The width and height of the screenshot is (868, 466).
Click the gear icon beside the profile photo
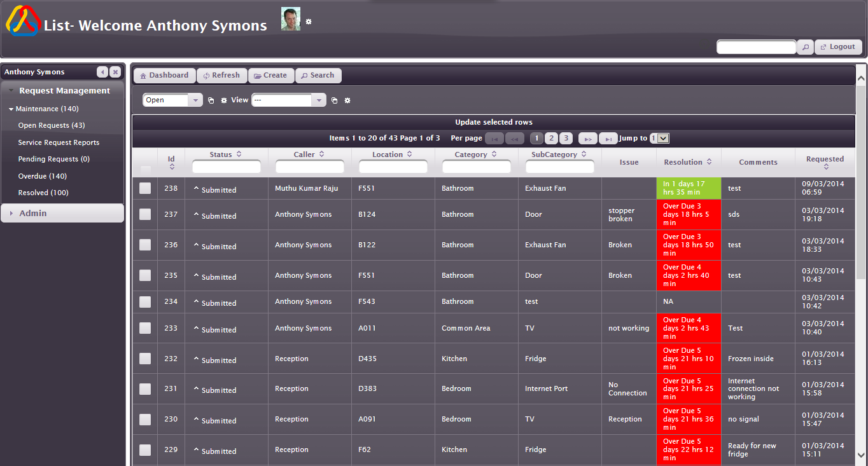[x=309, y=22]
